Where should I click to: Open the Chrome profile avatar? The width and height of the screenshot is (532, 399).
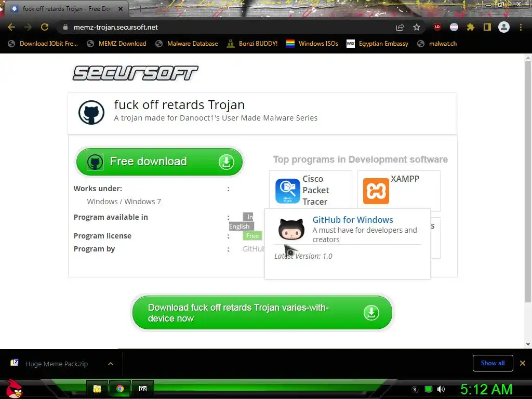[504, 27]
